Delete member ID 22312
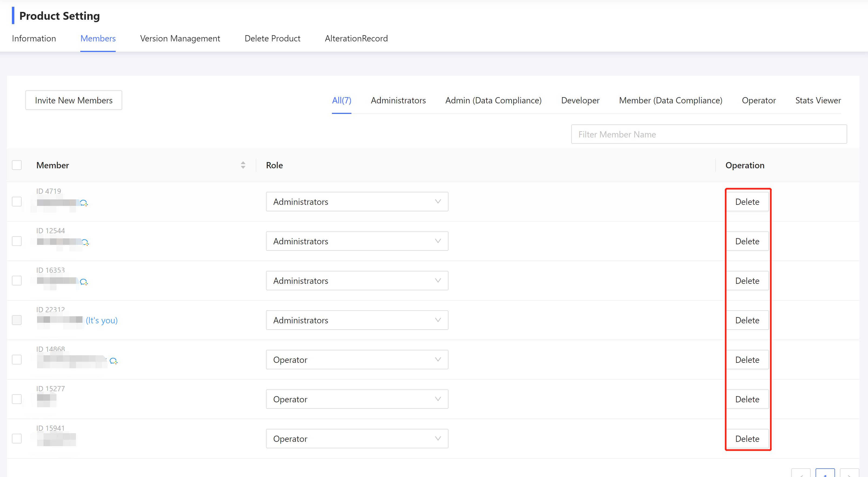This screenshot has height=477, width=868. click(747, 320)
